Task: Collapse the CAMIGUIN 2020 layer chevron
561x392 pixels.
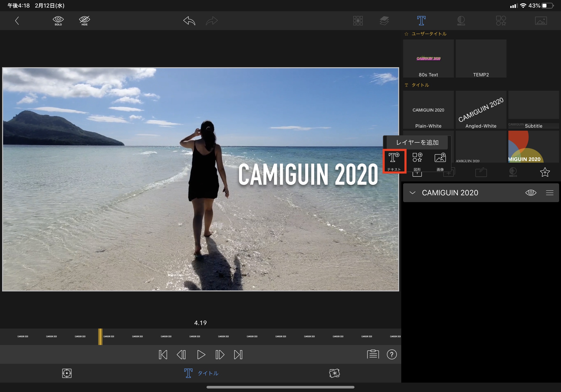Action: coord(413,192)
